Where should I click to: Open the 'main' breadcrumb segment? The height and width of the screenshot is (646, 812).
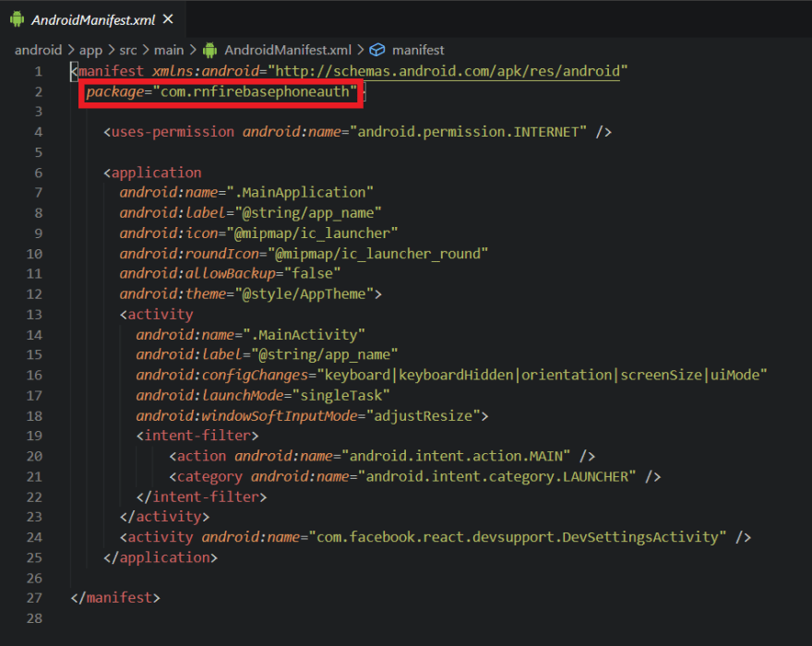[x=169, y=50]
